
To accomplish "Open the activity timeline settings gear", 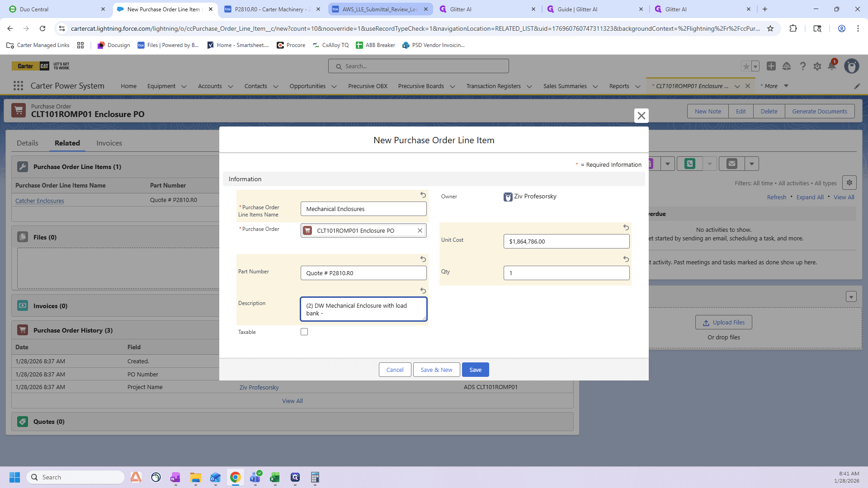I will pos(849,183).
